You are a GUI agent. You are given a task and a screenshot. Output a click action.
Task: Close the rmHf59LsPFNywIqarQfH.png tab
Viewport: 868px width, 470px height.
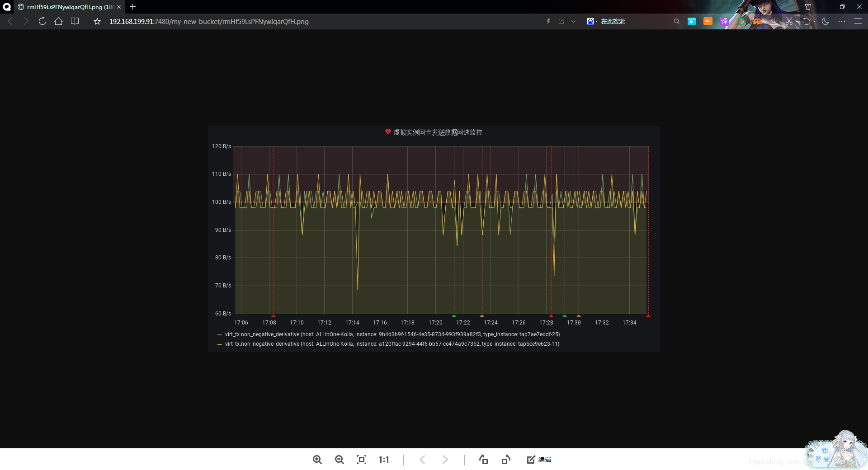coord(119,7)
